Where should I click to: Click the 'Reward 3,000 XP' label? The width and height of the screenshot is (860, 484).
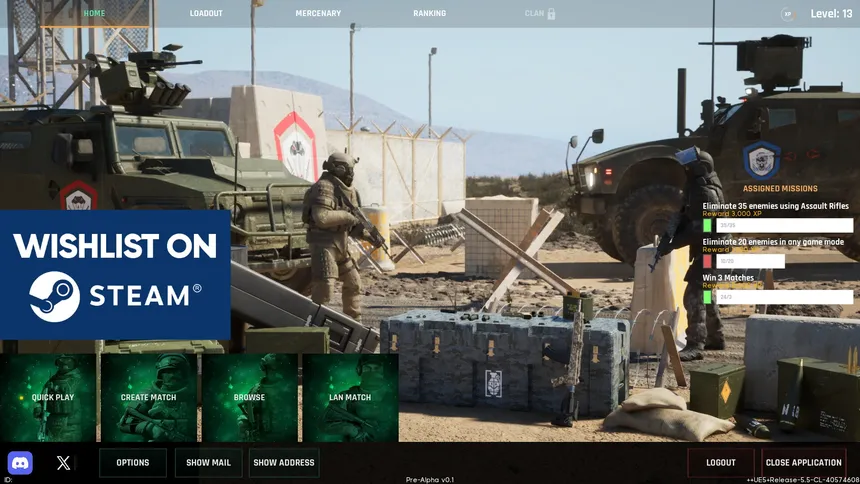click(732, 213)
